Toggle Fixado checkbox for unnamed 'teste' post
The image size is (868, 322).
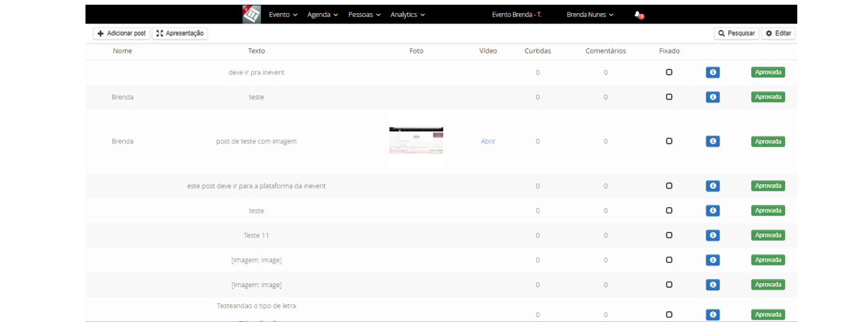pyautogui.click(x=669, y=210)
